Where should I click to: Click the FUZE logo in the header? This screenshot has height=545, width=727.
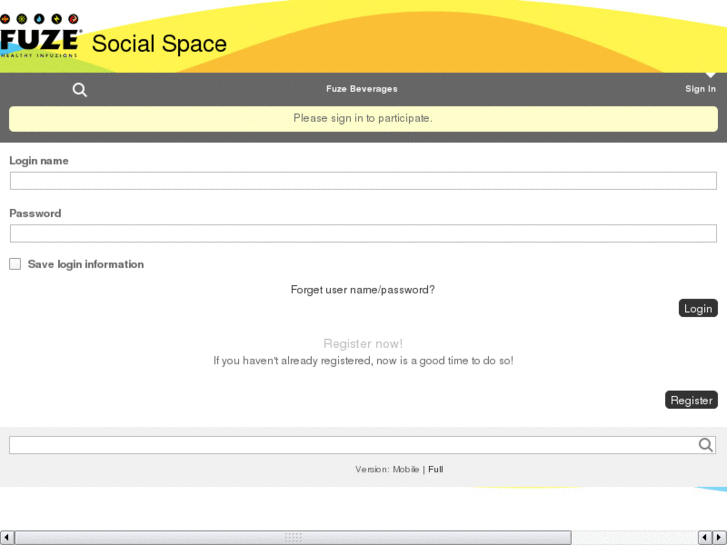point(41,36)
